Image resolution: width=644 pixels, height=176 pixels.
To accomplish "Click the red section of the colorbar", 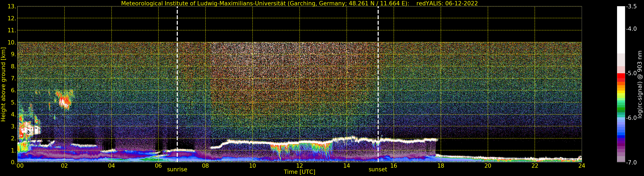I will click(x=621, y=77).
